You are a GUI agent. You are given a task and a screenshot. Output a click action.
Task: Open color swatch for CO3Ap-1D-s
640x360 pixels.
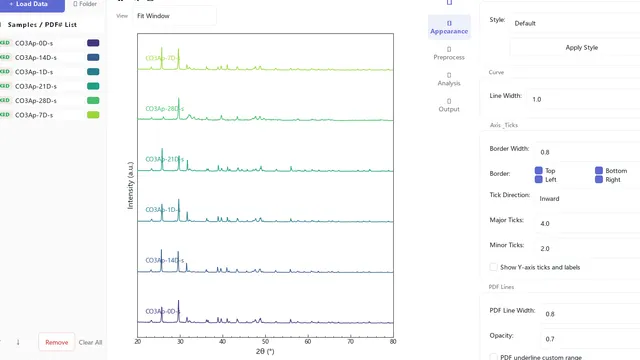[x=93, y=72]
